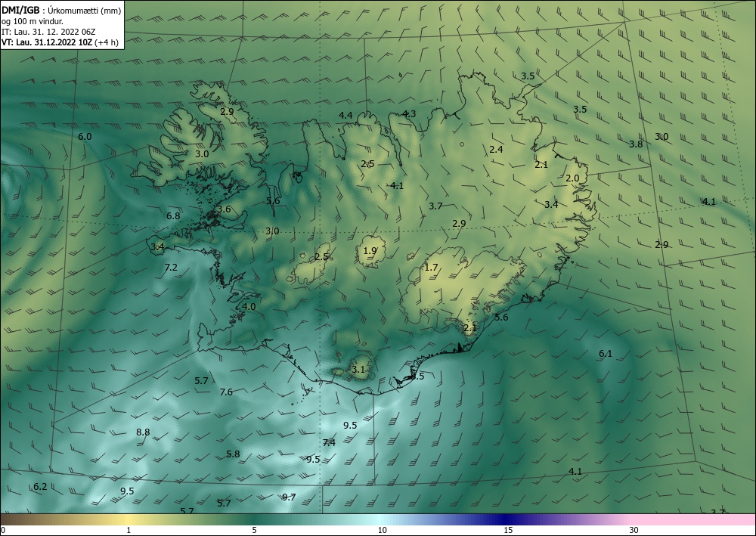Click the dark navy section of the colour scale
The height and width of the screenshot is (536, 756).
coord(507,519)
